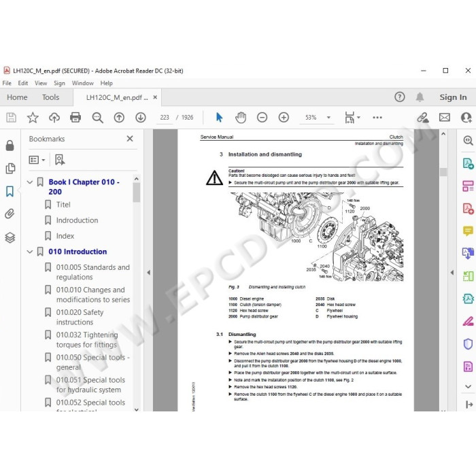
Task: Open the View menu
Action: [41, 83]
